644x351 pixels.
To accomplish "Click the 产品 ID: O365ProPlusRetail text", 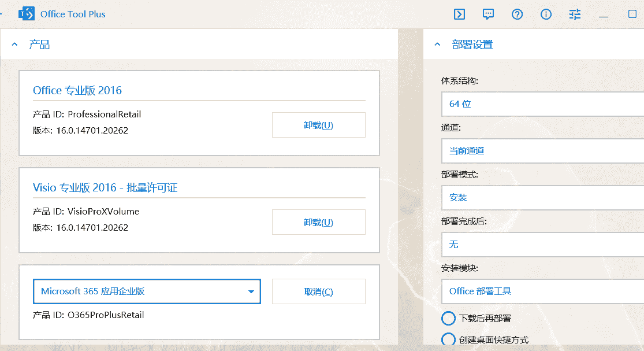I will 88,315.
